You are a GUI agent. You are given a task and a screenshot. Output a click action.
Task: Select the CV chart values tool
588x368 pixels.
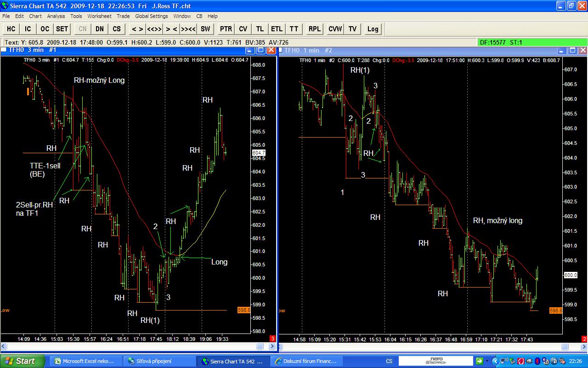[x=243, y=29]
